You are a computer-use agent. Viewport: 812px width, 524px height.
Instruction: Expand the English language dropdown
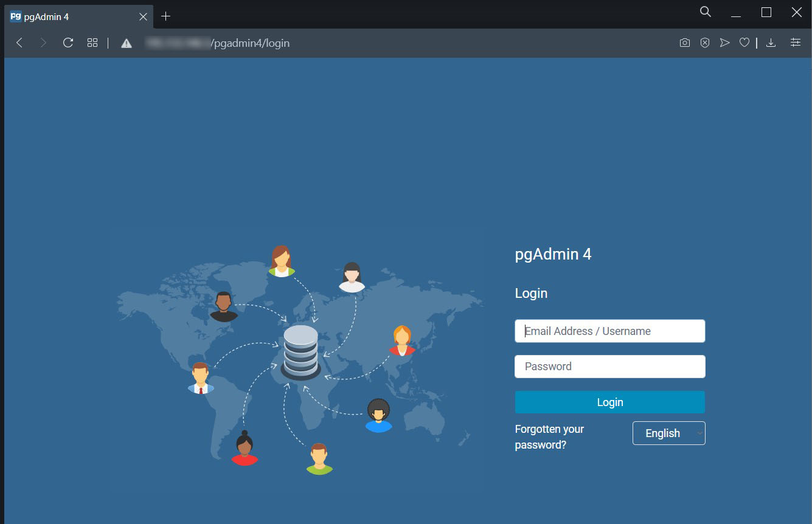pos(668,433)
